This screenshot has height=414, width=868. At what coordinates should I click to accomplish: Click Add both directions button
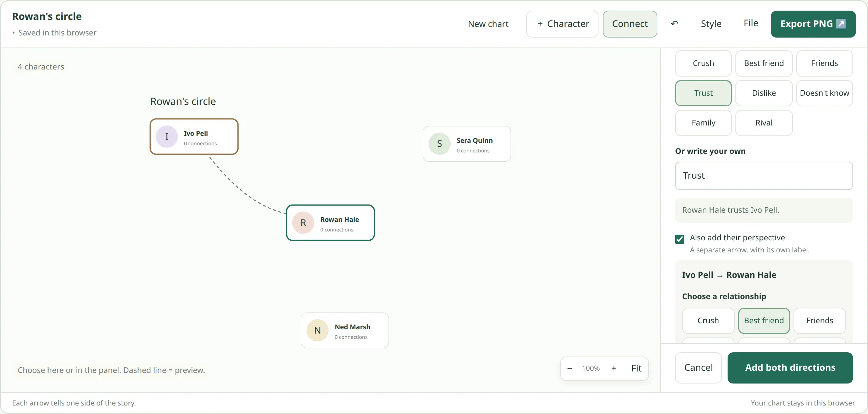[790, 368]
